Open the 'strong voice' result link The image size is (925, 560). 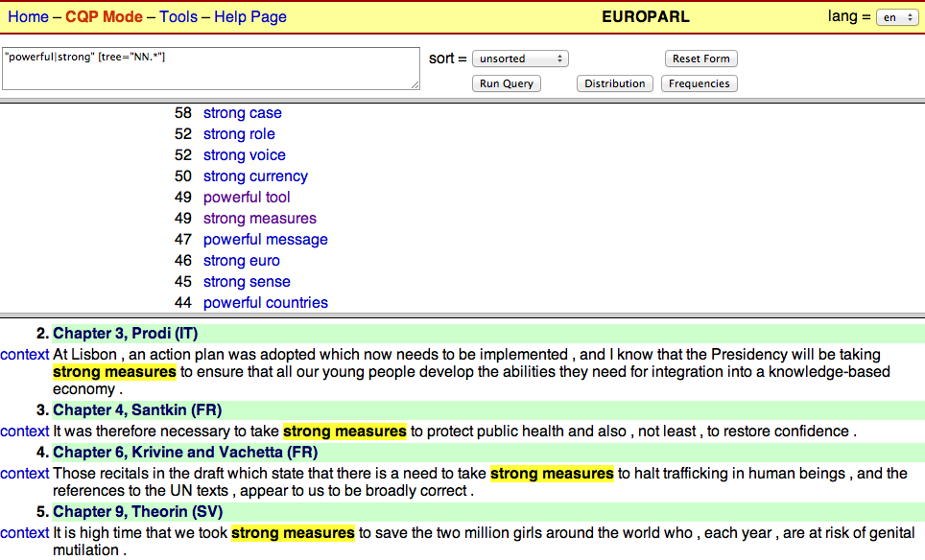point(245,155)
